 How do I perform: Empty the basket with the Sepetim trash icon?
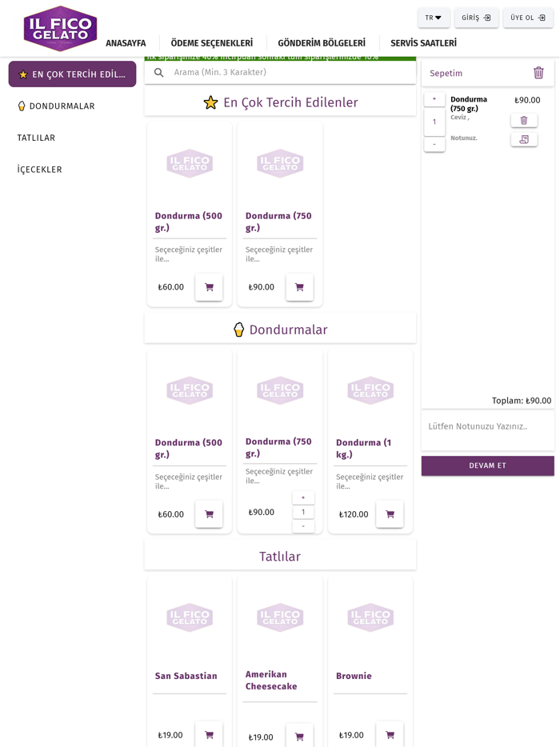pos(538,73)
